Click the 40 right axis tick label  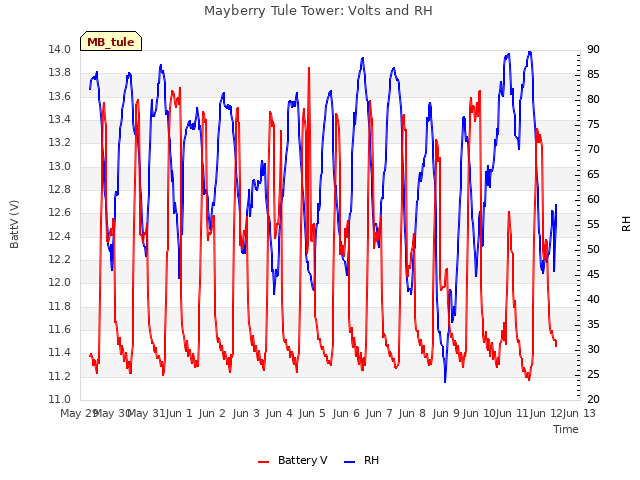(593, 299)
